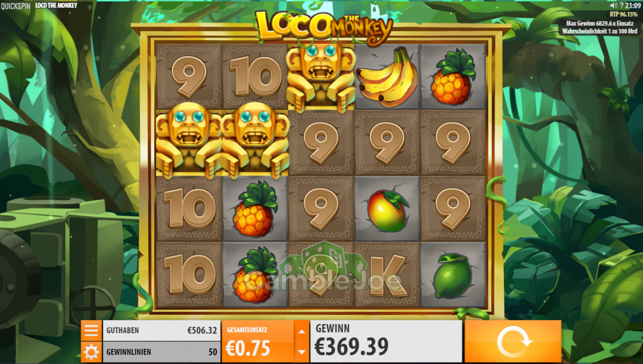Click the Gewinn €369.39 win panel

tap(386, 341)
